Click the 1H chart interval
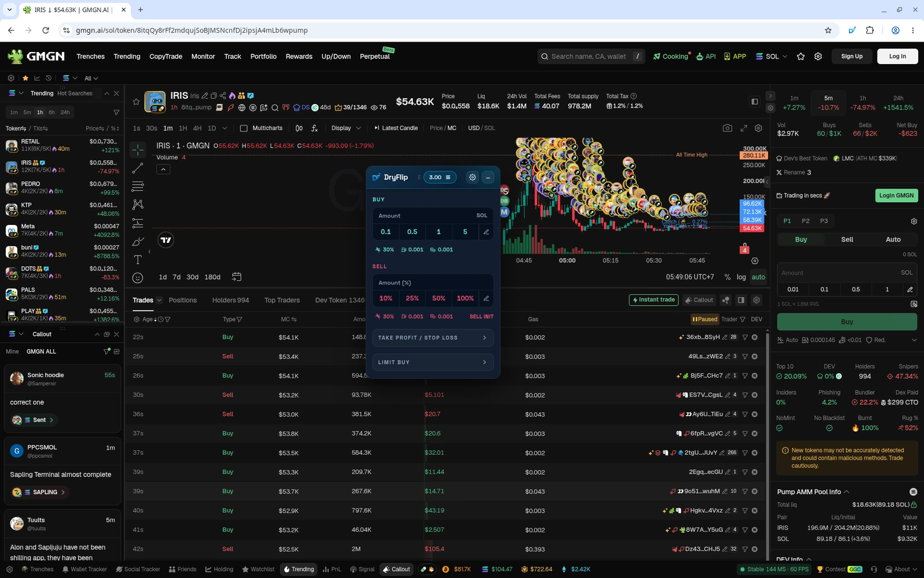The image size is (924, 578). 183,128
